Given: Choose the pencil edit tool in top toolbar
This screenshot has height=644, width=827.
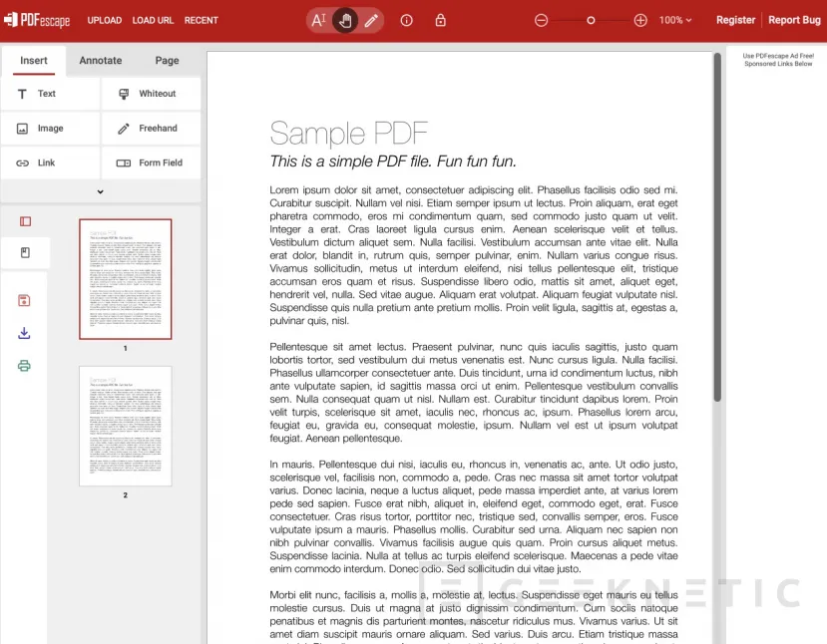Looking at the screenshot, I should [x=371, y=21].
